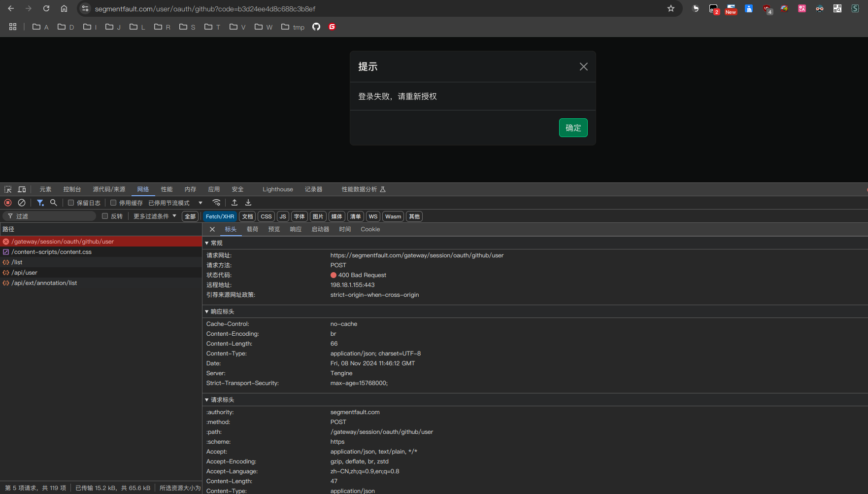Viewport: 868px width, 494px height.
Task: Export HAR file download icon
Action: tap(248, 203)
